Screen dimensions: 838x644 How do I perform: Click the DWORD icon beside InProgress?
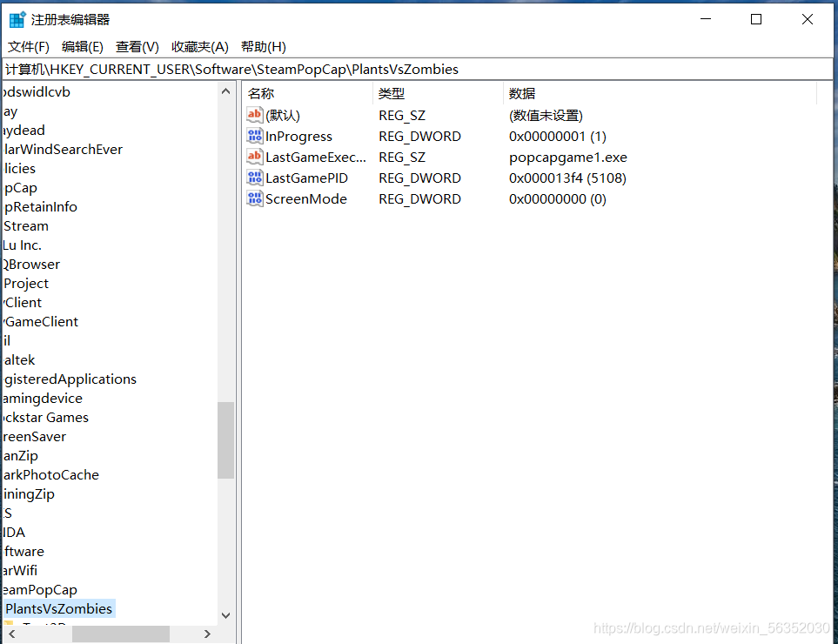pos(254,136)
